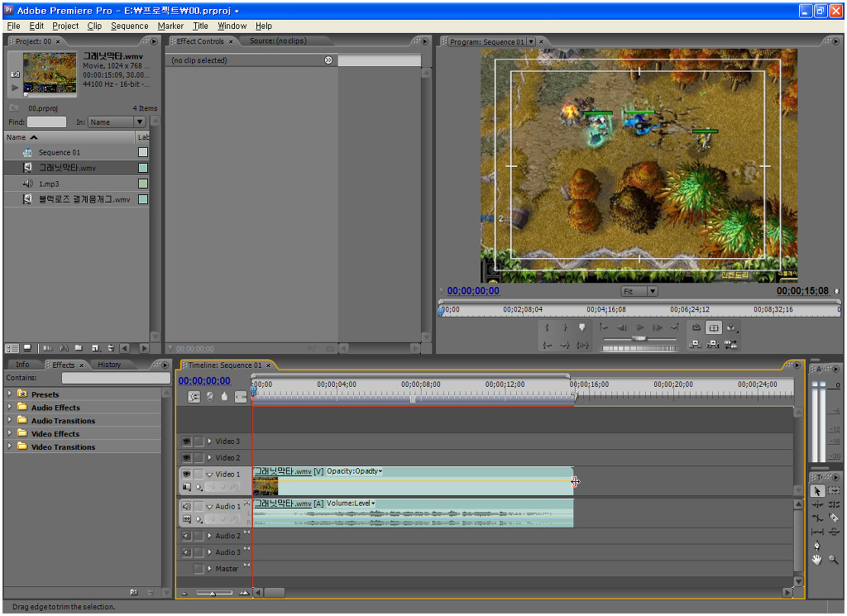Expand the Video Transitions folder
The height and width of the screenshot is (616, 847).
pos(10,447)
